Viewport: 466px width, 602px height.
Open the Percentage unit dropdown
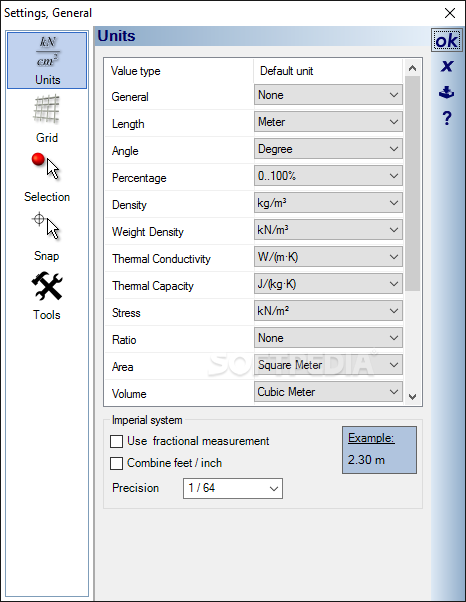point(328,176)
